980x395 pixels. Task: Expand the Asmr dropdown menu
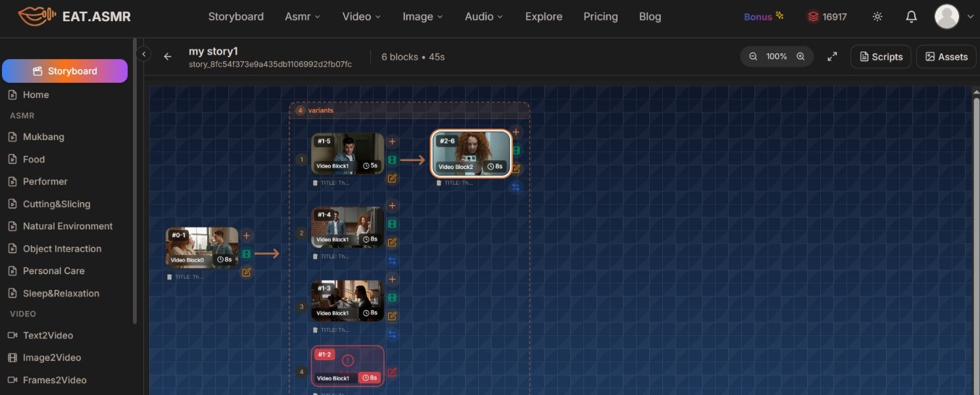point(303,16)
